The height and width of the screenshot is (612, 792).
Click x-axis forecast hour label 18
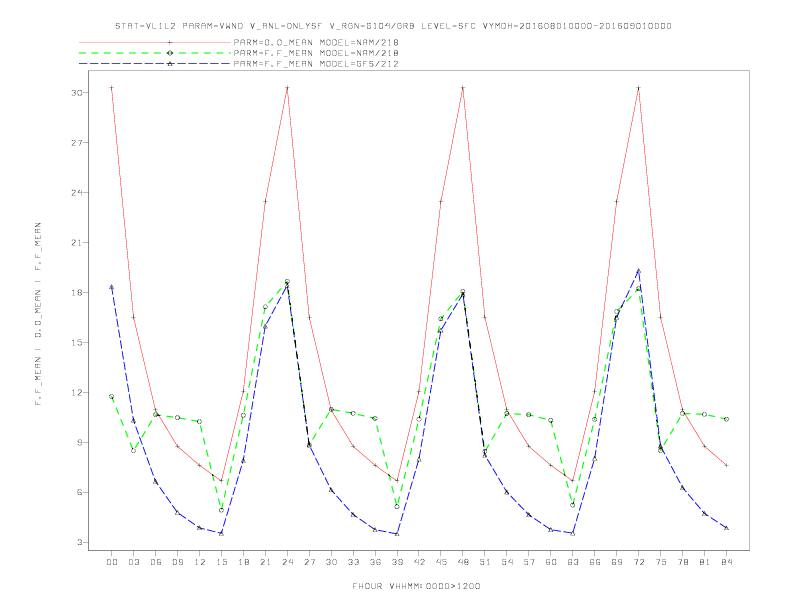coord(243,562)
